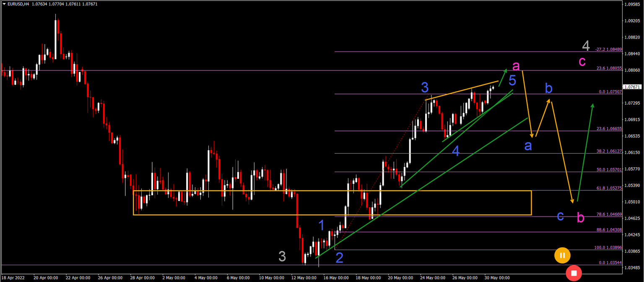Select the magenta letter a annotation
644x282 pixels.
click(x=516, y=66)
